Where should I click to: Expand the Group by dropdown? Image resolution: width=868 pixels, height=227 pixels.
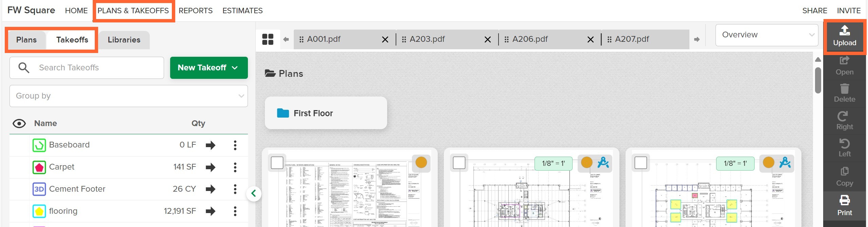click(x=129, y=96)
